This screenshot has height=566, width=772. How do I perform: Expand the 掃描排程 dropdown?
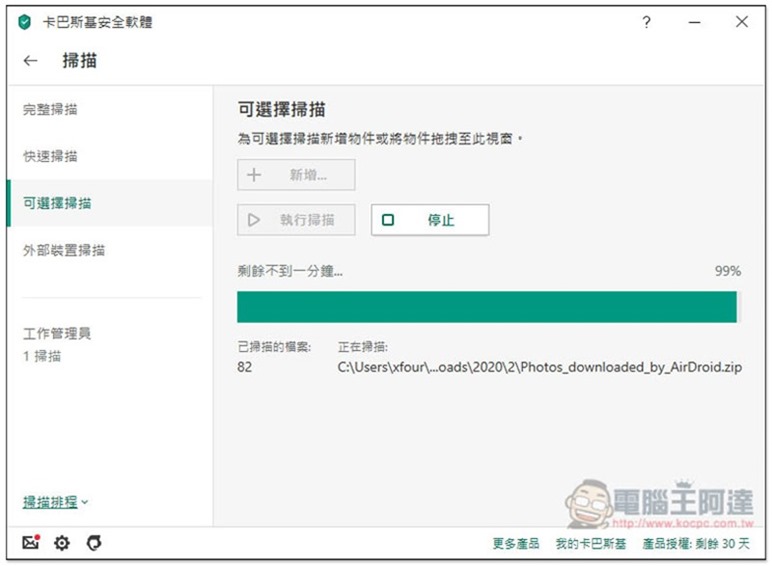click(56, 502)
